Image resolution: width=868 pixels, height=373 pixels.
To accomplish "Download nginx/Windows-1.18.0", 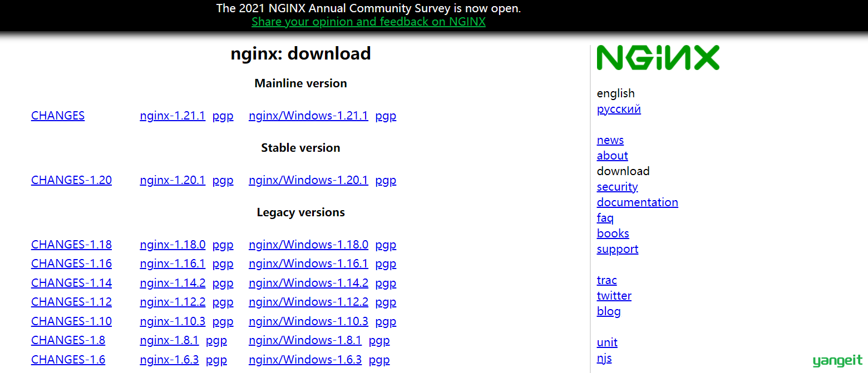I will pos(308,245).
